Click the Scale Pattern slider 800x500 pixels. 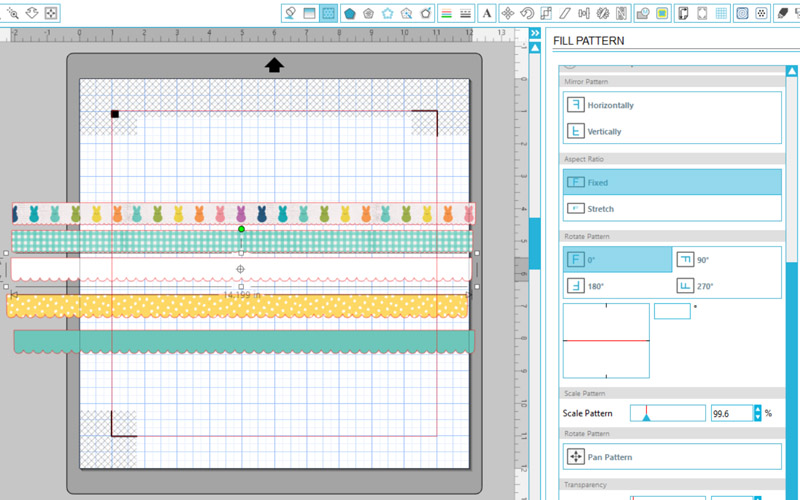coord(667,413)
